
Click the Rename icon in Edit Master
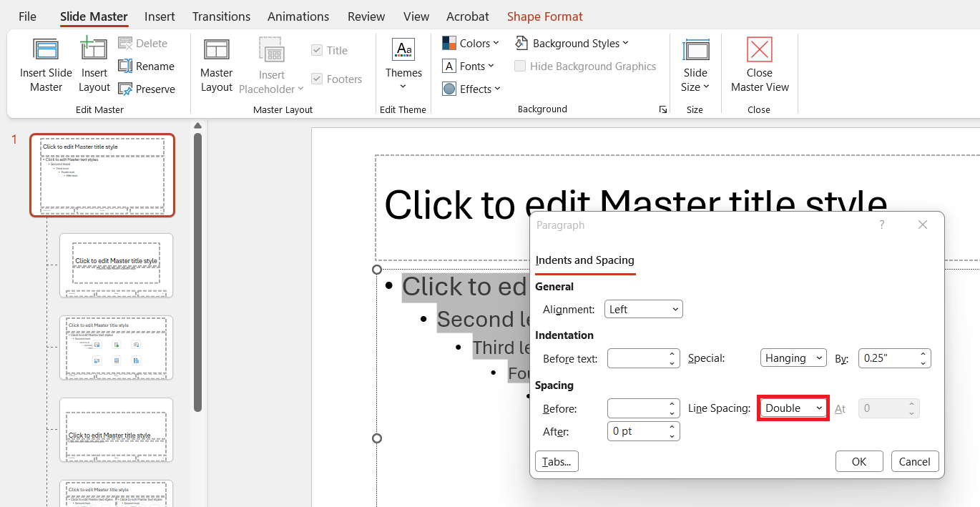pyautogui.click(x=125, y=66)
